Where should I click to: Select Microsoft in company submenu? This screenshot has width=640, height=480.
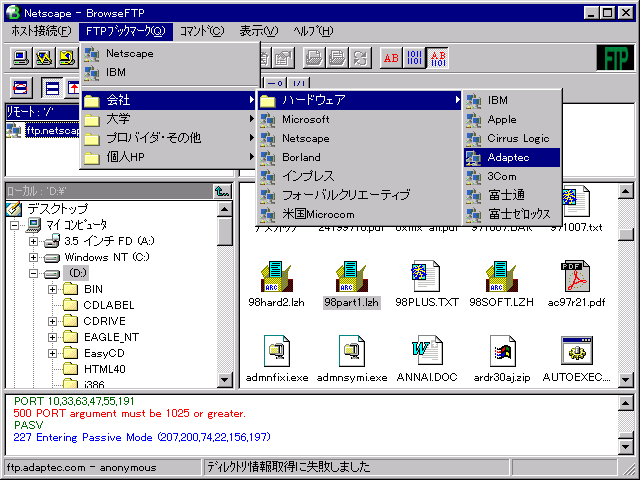point(359,119)
